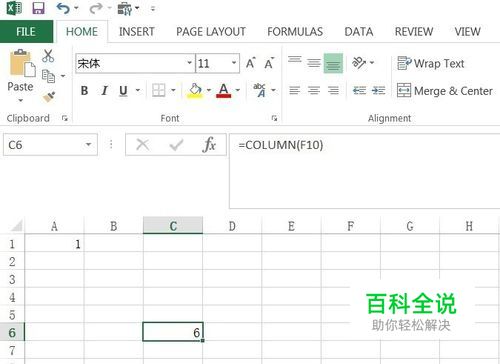Open the undo history dropdown arrow
This screenshot has height=364, width=500.
tap(76, 8)
